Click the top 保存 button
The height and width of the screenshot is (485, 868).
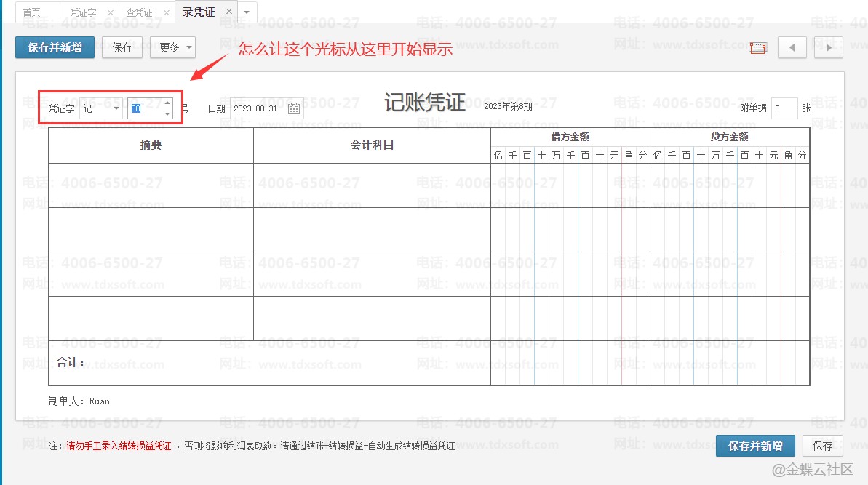pos(122,48)
